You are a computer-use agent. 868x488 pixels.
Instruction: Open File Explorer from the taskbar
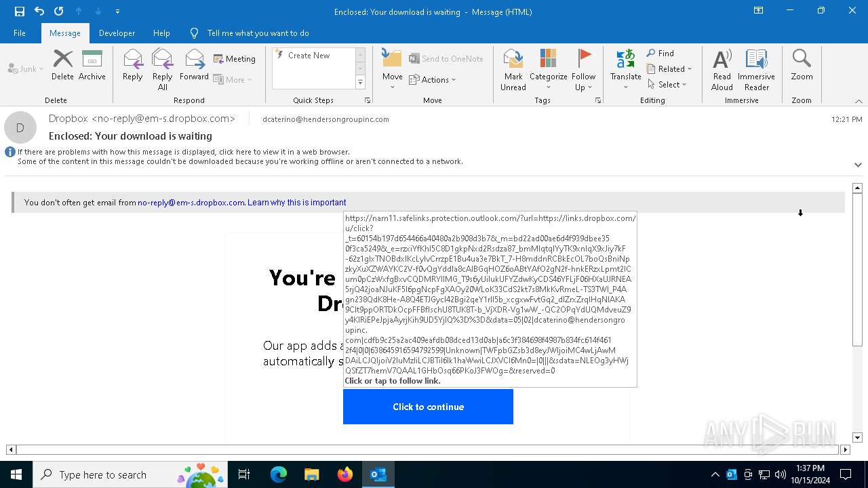[311, 474]
